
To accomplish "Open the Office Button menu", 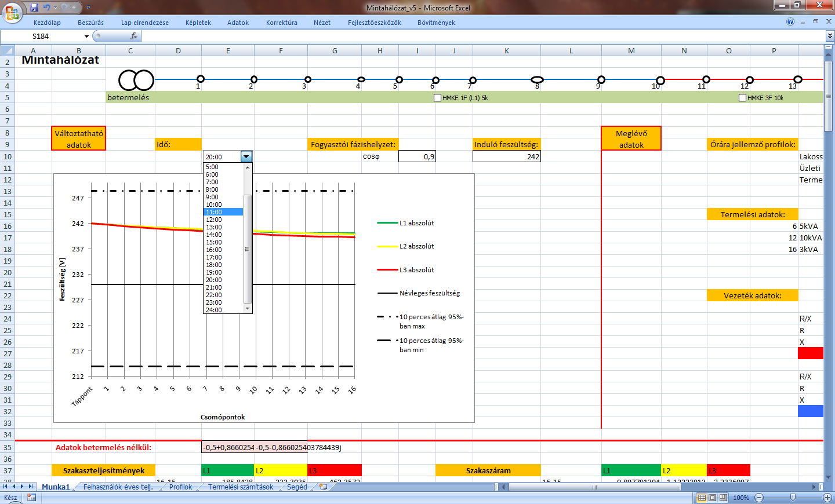I will [12, 12].
